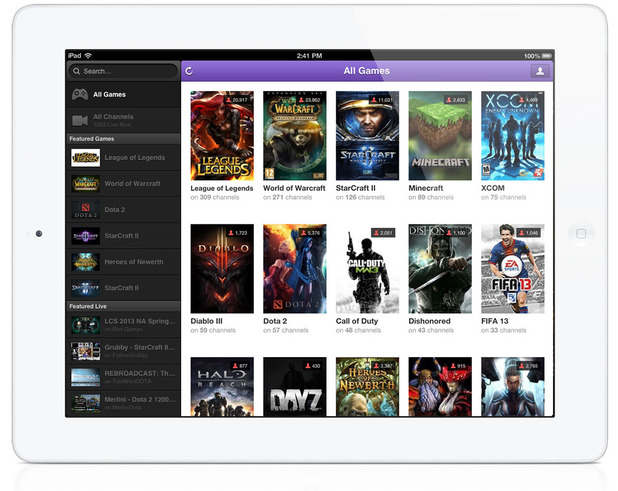
Task: Open Diablo III cover art
Action: (x=222, y=269)
